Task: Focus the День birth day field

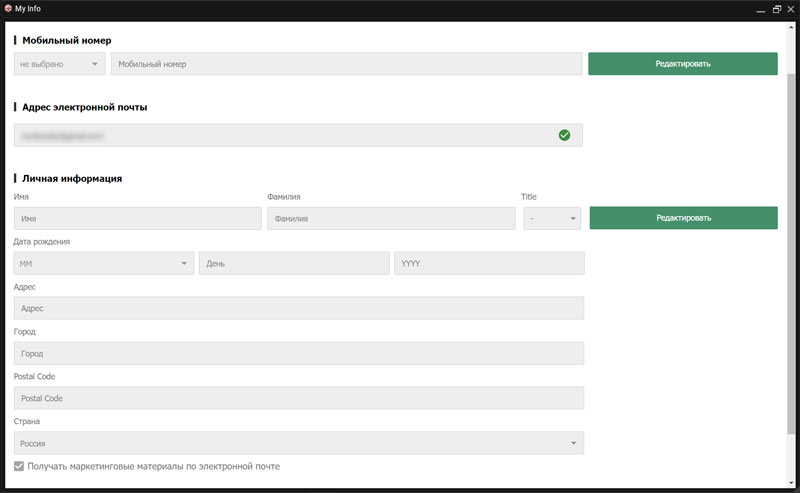Action: point(294,263)
